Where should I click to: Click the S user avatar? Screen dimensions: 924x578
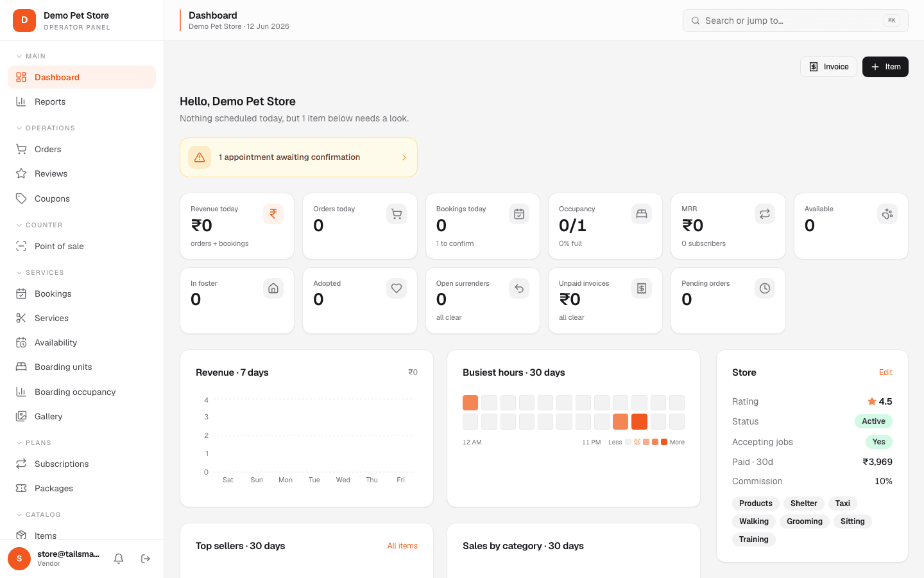[19, 559]
